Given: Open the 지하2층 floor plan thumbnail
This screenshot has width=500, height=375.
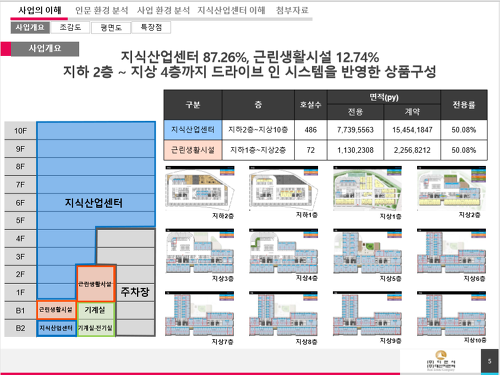Looking at the screenshot, I should pyautogui.click(x=200, y=188).
